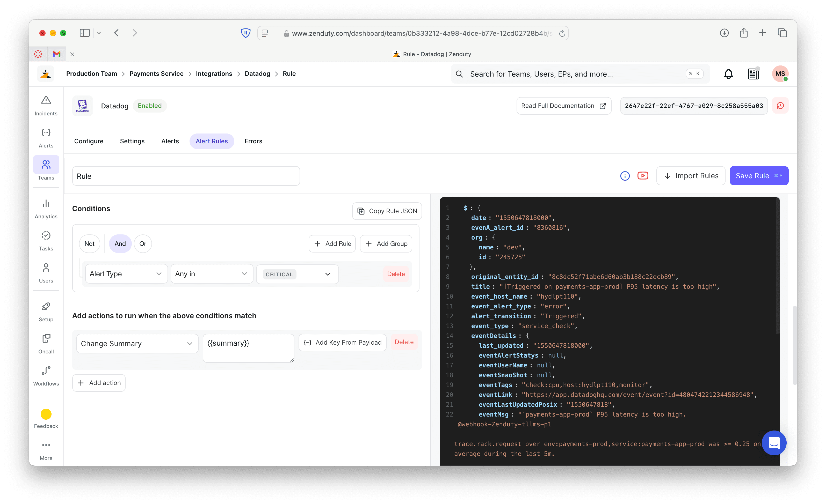Delete the Alert Type condition row

point(396,274)
